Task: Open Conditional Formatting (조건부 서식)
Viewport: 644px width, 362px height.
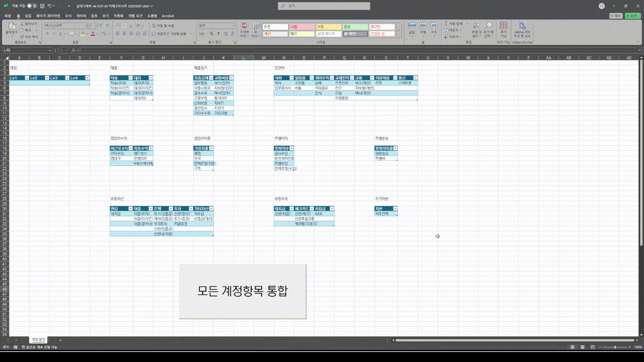Action: tap(244, 29)
